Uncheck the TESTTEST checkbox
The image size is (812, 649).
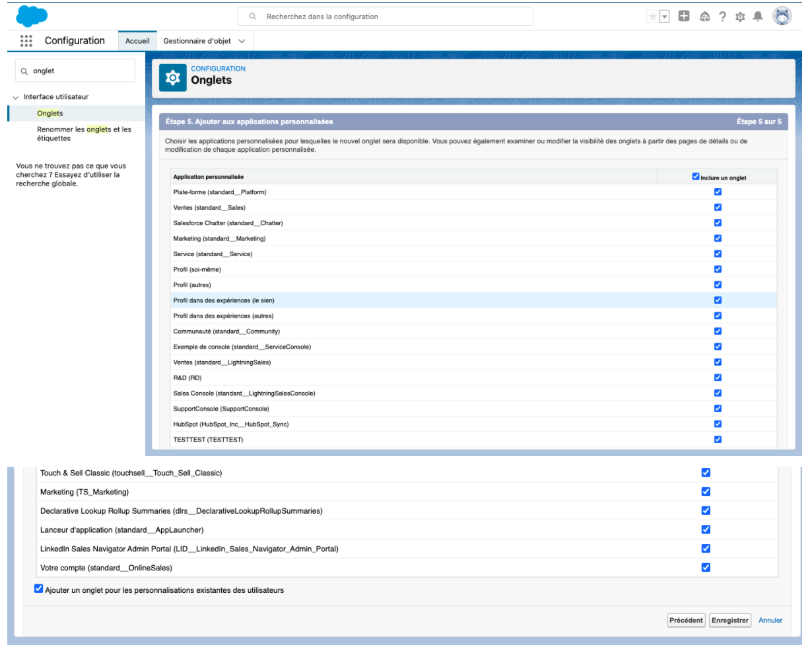click(x=718, y=440)
